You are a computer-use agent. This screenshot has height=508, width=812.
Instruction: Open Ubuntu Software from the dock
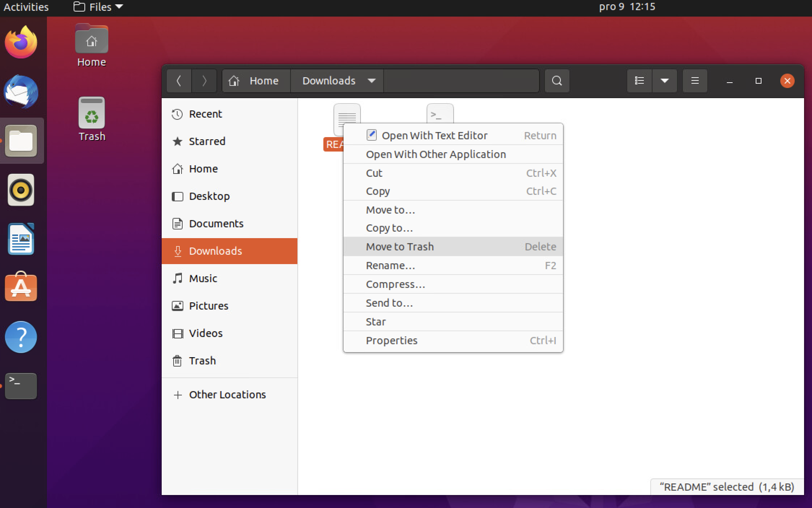coord(21,286)
